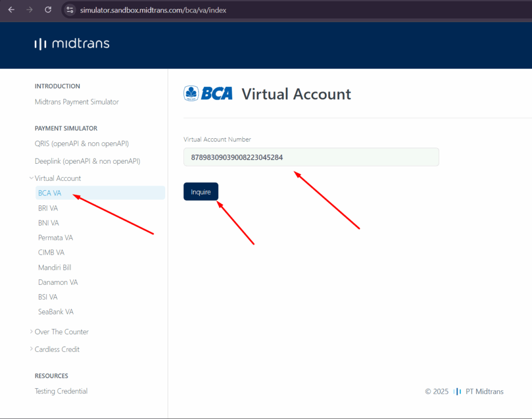Click the browser address bar URL
The image size is (532, 419).
(x=153, y=10)
